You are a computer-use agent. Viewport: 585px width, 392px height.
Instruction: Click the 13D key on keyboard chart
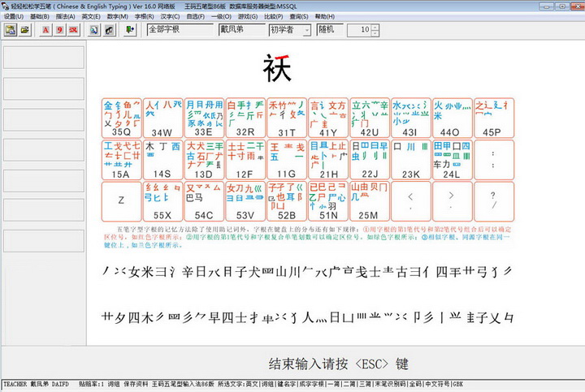(x=204, y=160)
